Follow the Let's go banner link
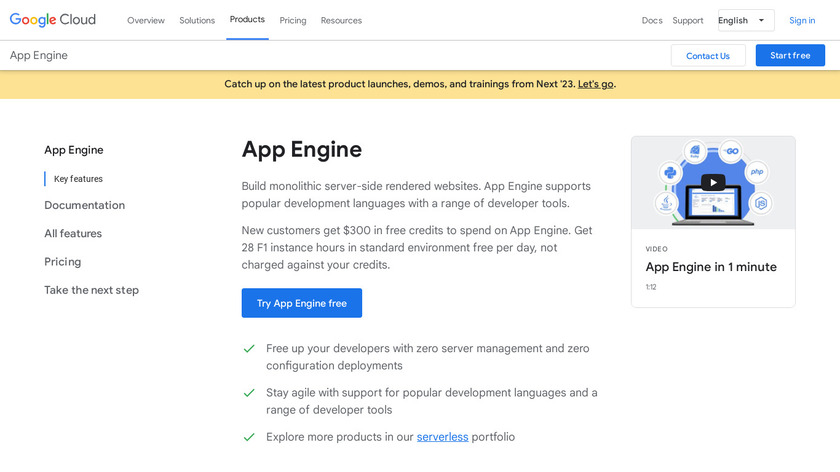Viewport: 840px width, 472px height. [x=595, y=84]
